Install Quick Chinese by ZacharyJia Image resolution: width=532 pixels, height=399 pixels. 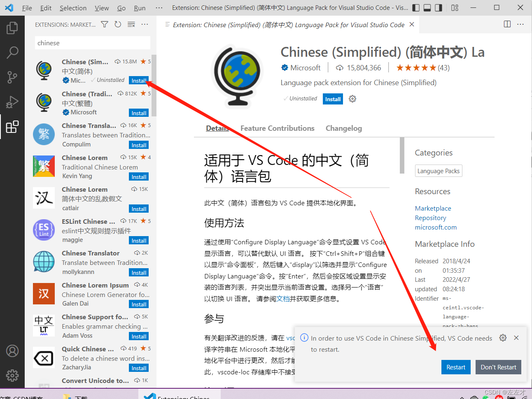click(x=139, y=368)
